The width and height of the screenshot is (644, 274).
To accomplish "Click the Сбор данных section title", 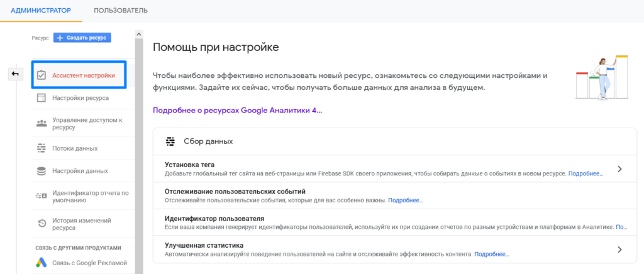I will [208, 141].
